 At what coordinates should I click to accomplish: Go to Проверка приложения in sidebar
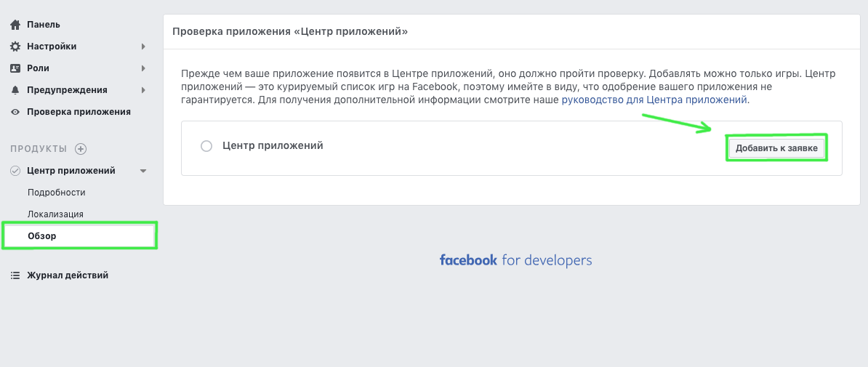(x=79, y=112)
